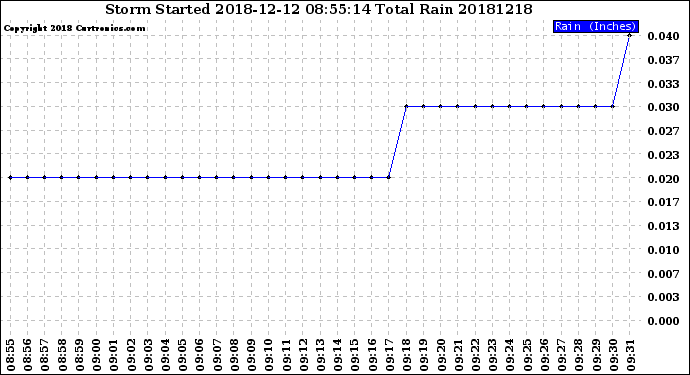
Task: Click the 09:19 time label on x-axis
Action: pos(424,355)
